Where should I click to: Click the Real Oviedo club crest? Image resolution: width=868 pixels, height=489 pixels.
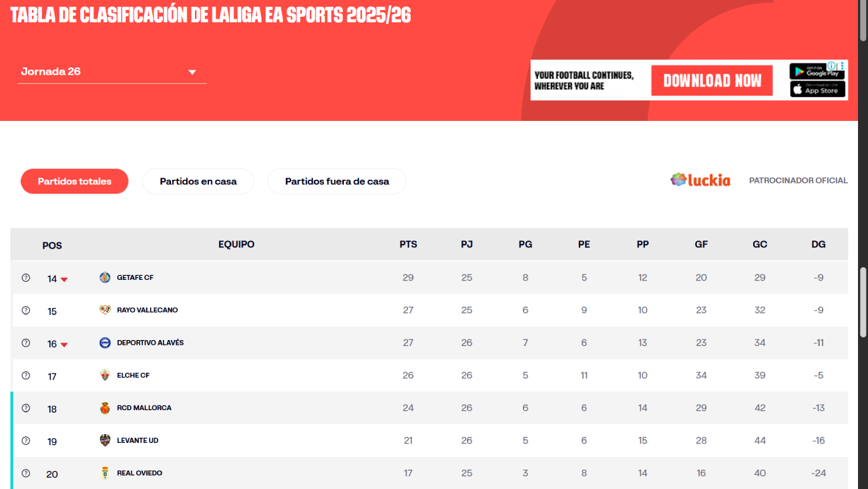click(x=105, y=473)
